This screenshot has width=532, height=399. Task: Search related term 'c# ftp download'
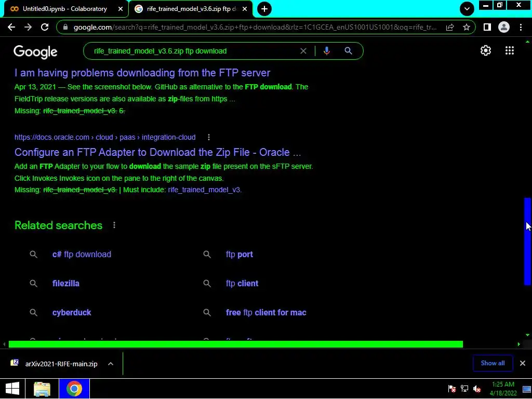pyautogui.click(x=82, y=254)
